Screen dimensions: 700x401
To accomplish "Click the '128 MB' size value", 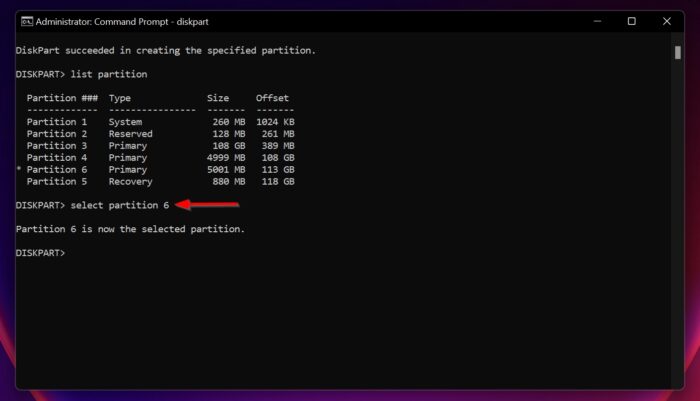I will pos(229,134).
